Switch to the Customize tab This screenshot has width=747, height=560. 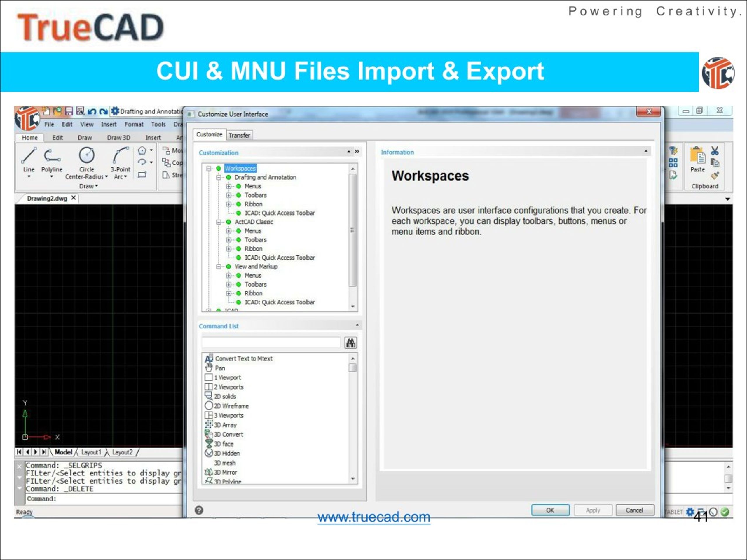click(x=210, y=134)
